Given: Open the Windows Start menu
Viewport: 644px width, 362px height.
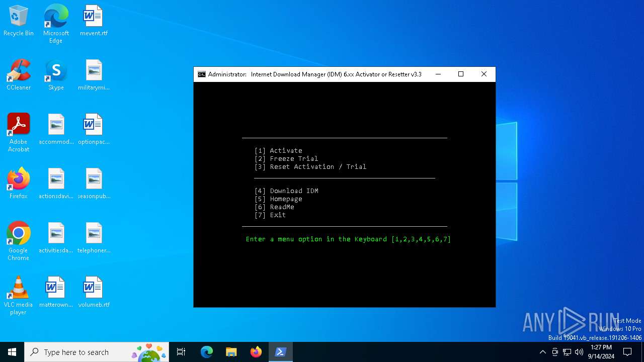Looking at the screenshot, I should tap(12, 352).
